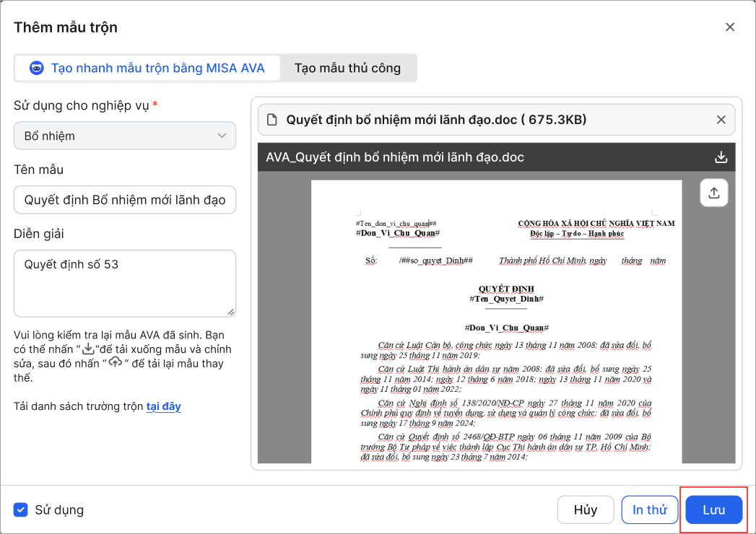Click the inline download icon in the help text
756x534 pixels.
[x=88, y=350]
